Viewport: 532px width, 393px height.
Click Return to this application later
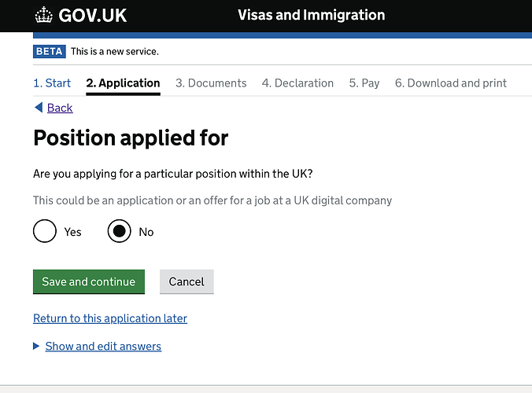110,318
